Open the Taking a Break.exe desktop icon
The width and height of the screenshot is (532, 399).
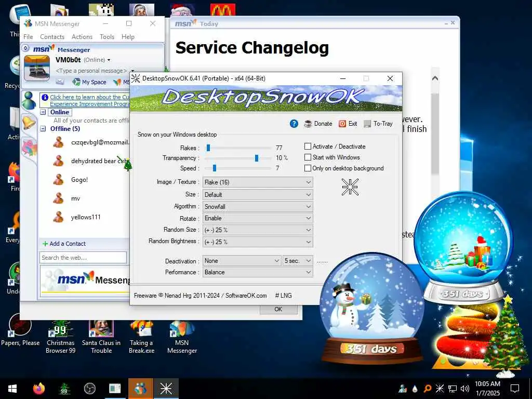pos(141,337)
